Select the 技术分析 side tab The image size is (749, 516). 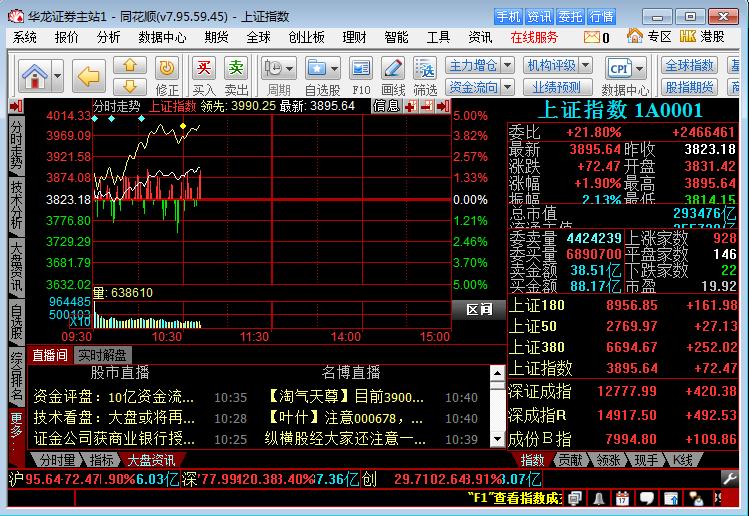click(x=16, y=205)
